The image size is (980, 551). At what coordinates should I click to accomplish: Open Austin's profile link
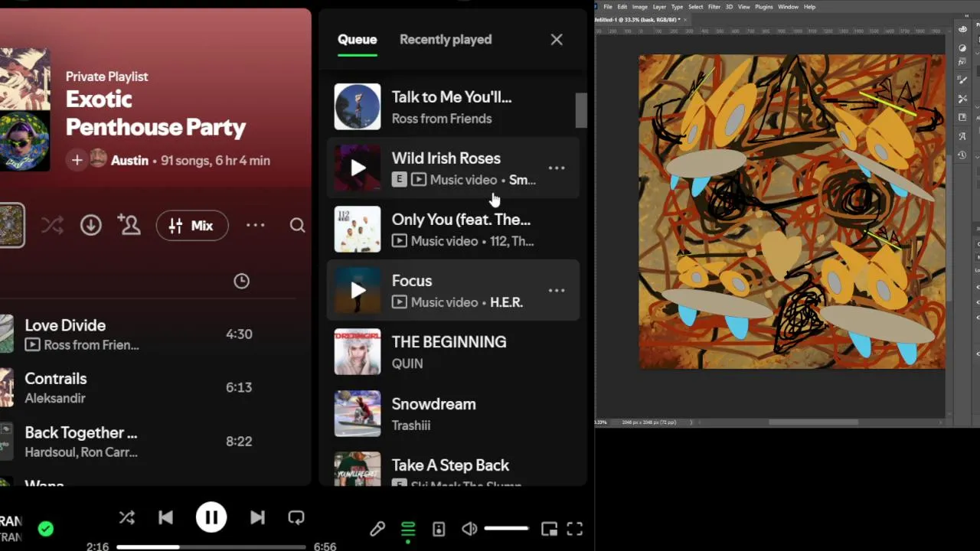[x=129, y=161]
